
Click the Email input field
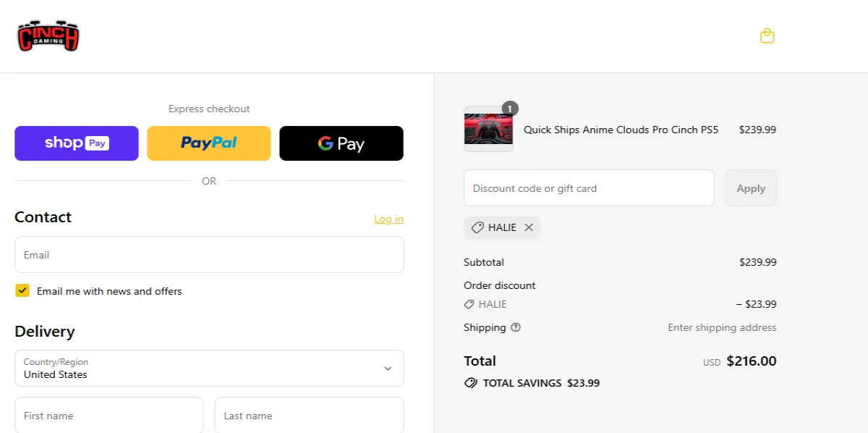(209, 254)
